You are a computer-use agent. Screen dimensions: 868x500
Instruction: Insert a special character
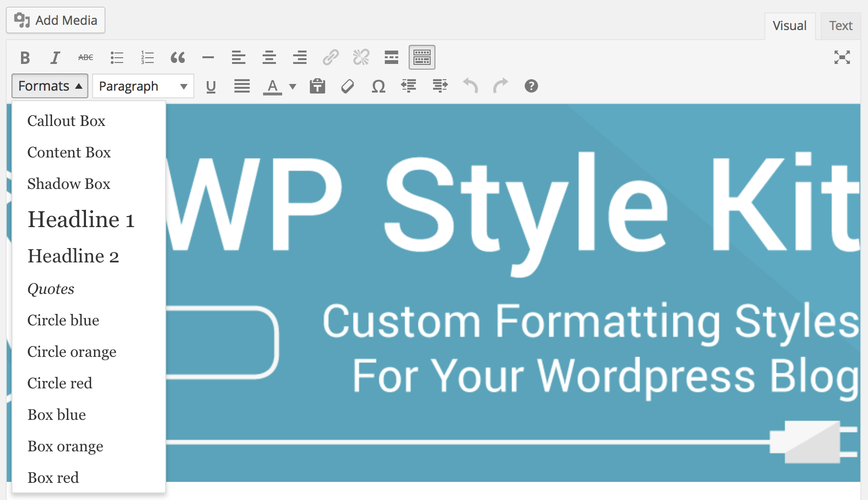[379, 86]
